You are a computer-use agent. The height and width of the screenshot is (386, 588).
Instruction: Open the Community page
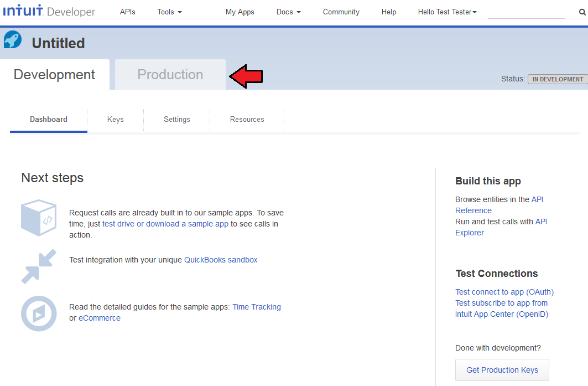pos(341,12)
